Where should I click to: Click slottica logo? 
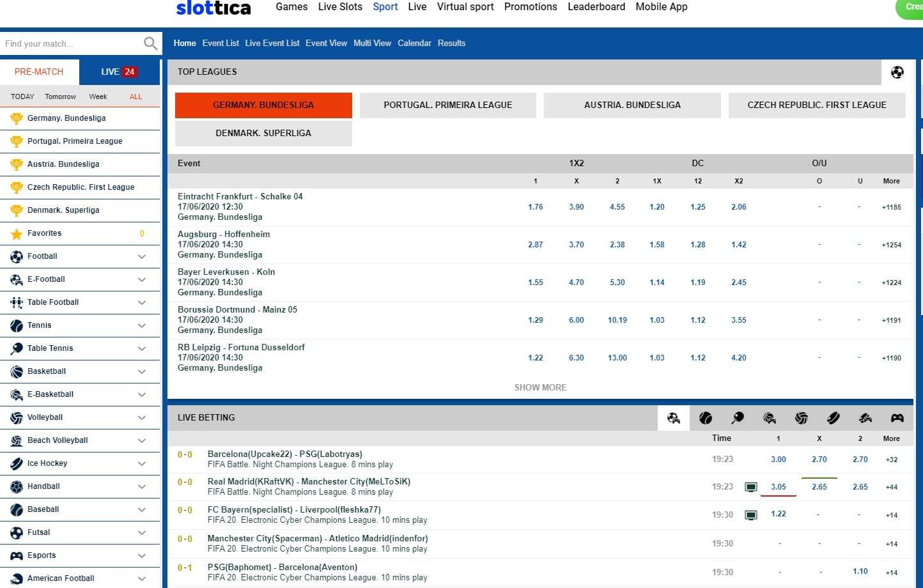coord(213,8)
